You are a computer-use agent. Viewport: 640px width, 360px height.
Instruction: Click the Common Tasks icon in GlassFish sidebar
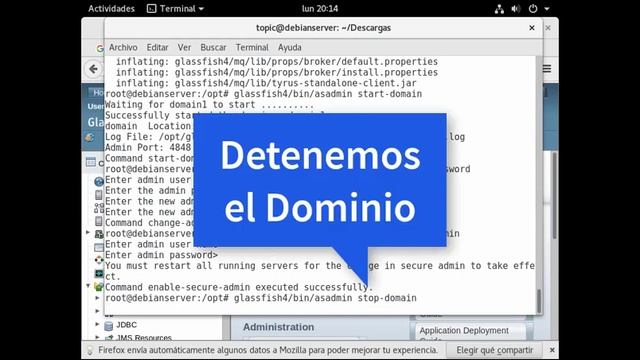click(91, 162)
